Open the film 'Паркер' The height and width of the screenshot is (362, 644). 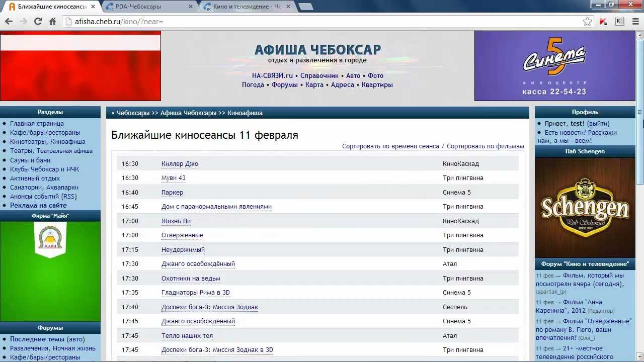tap(172, 193)
